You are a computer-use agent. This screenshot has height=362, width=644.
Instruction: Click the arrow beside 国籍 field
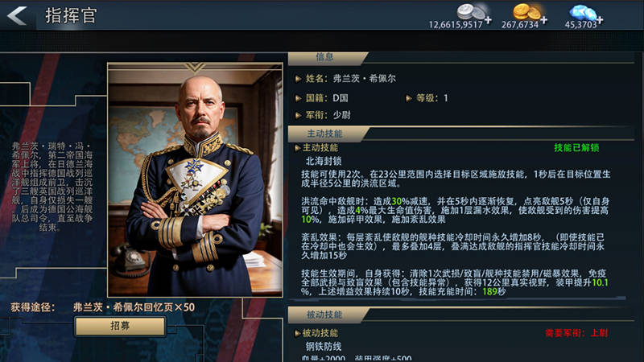[x=298, y=98]
